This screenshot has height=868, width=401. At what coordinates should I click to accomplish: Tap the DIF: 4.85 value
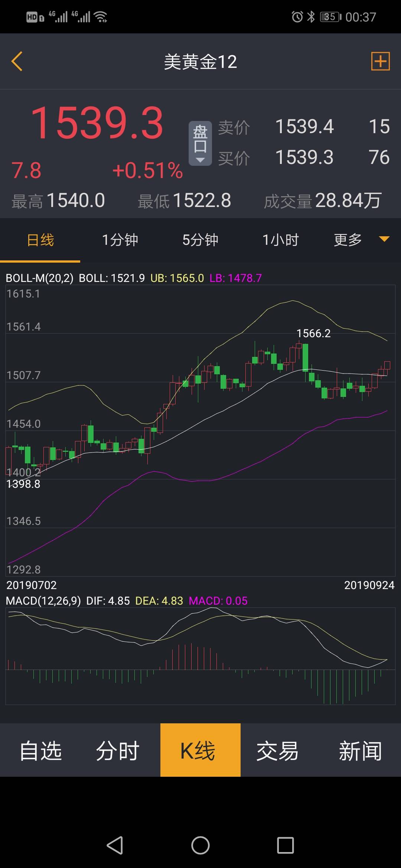click(x=108, y=601)
